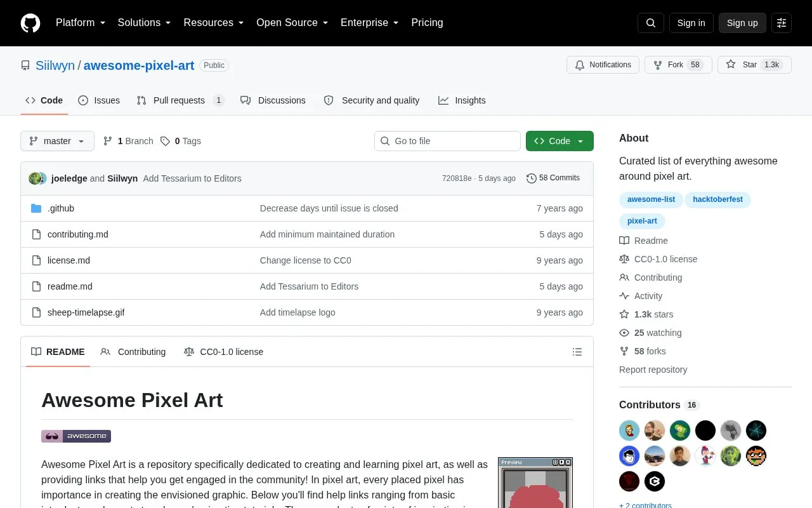Expand the Platform menu

coord(81,23)
